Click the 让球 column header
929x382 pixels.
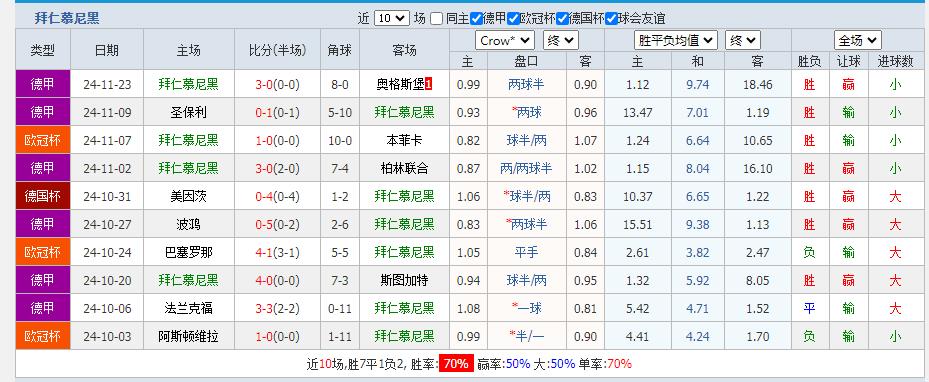tap(848, 60)
